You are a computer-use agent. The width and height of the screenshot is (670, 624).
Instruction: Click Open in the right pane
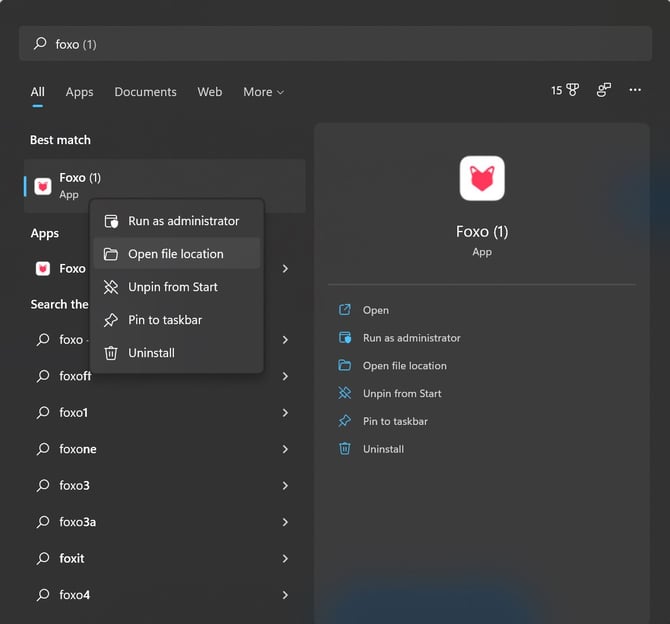click(376, 310)
